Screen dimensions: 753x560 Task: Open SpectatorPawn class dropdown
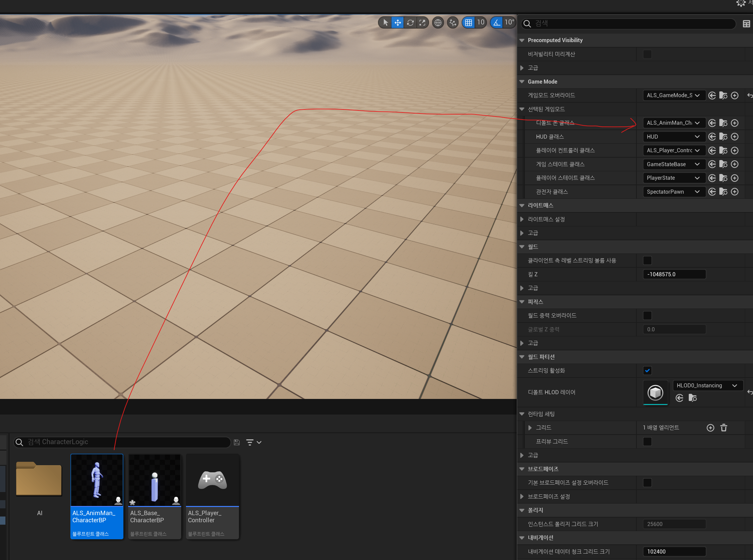(x=674, y=192)
